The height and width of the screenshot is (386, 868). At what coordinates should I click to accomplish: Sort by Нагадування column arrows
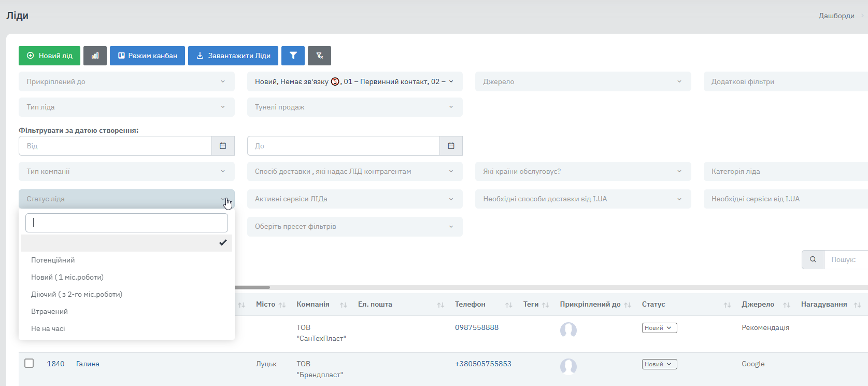pyautogui.click(x=858, y=305)
